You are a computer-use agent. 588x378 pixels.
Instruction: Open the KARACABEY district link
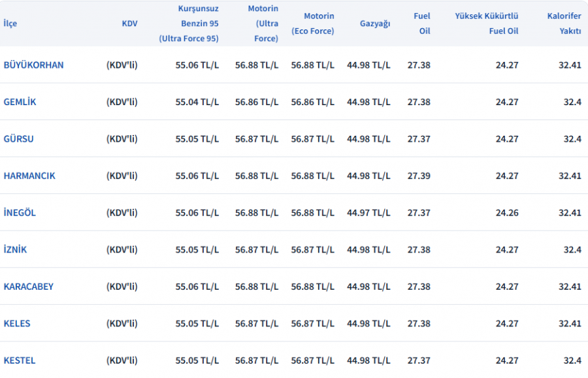pyautogui.click(x=29, y=287)
